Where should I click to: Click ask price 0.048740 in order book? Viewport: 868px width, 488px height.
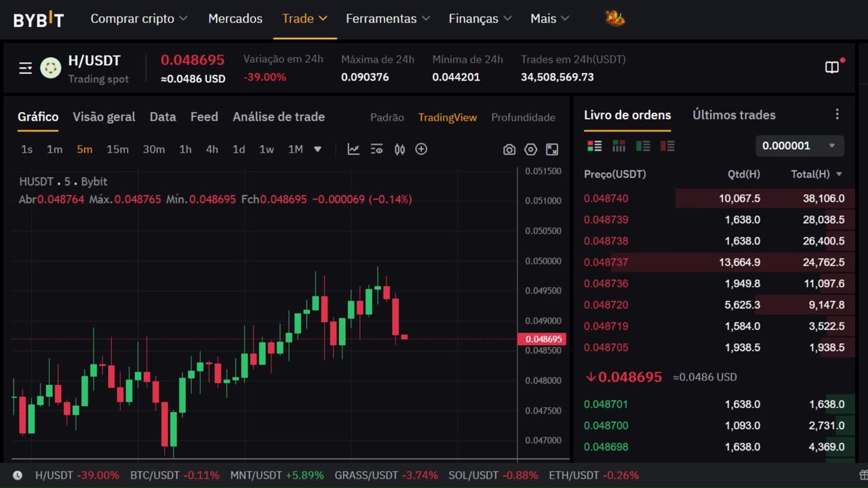tap(606, 199)
